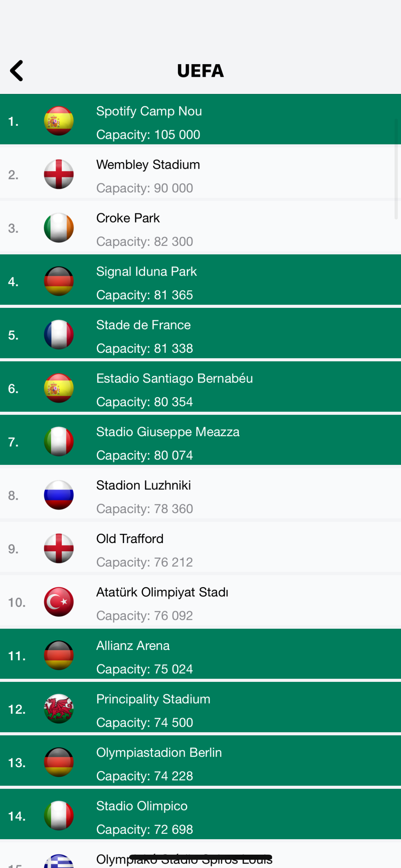Tap partially visible Greece flag at bottom
The height and width of the screenshot is (868, 401).
pos(59,861)
